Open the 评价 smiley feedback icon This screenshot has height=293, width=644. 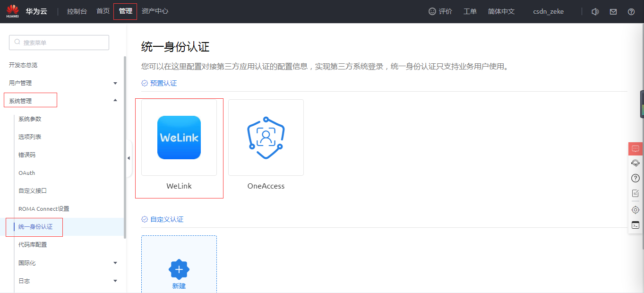[x=432, y=11]
